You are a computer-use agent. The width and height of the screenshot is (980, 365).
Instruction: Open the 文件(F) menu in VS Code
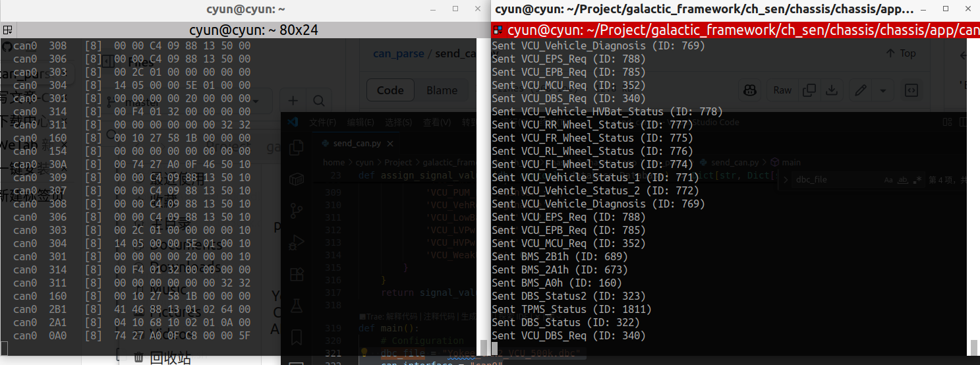pyautogui.click(x=322, y=123)
